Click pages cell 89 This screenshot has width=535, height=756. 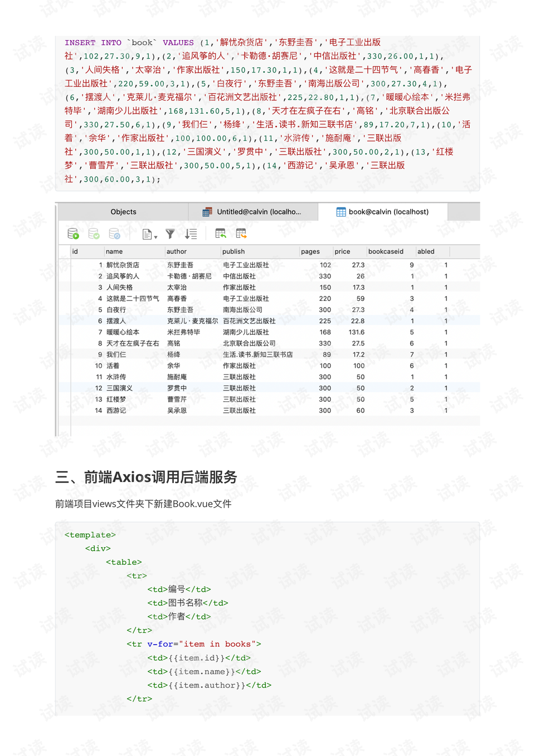pyautogui.click(x=327, y=354)
